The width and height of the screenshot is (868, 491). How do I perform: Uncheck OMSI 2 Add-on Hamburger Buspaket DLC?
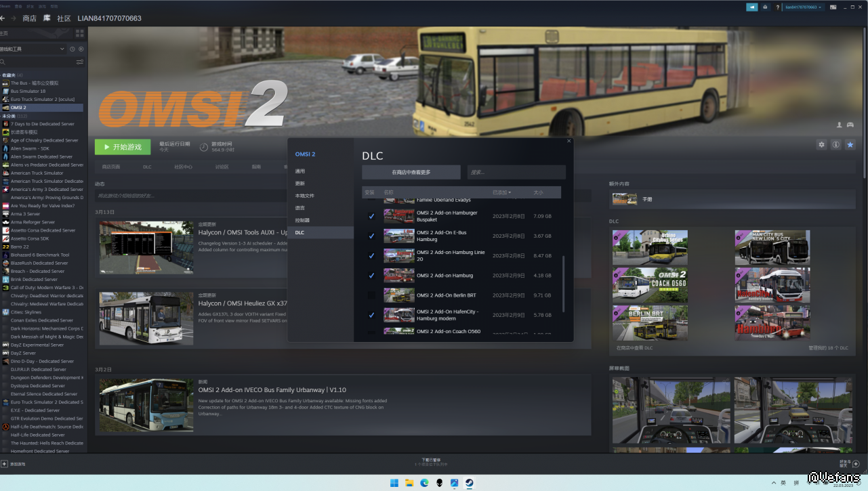[x=371, y=216]
